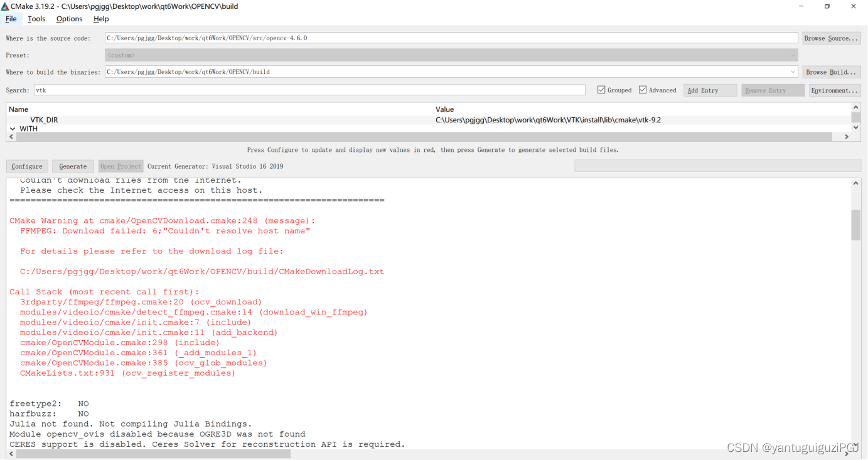Image resolution: width=868 pixels, height=460 pixels.
Task: Collapse the WITH group in the variable list
Action: click(x=12, y=128)
